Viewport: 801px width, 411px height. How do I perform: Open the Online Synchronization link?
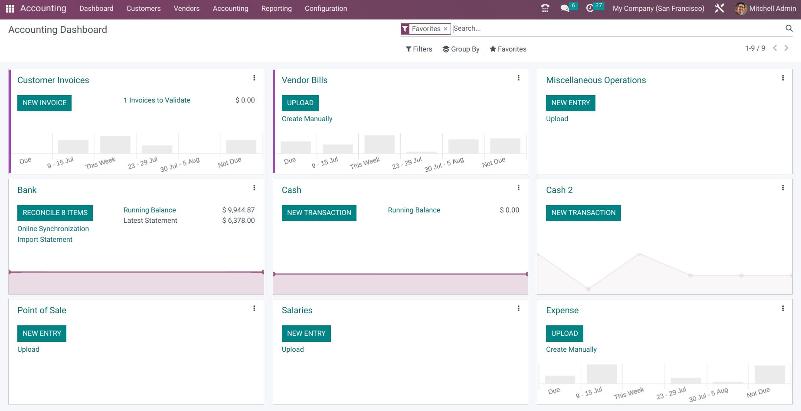(53, 229)
